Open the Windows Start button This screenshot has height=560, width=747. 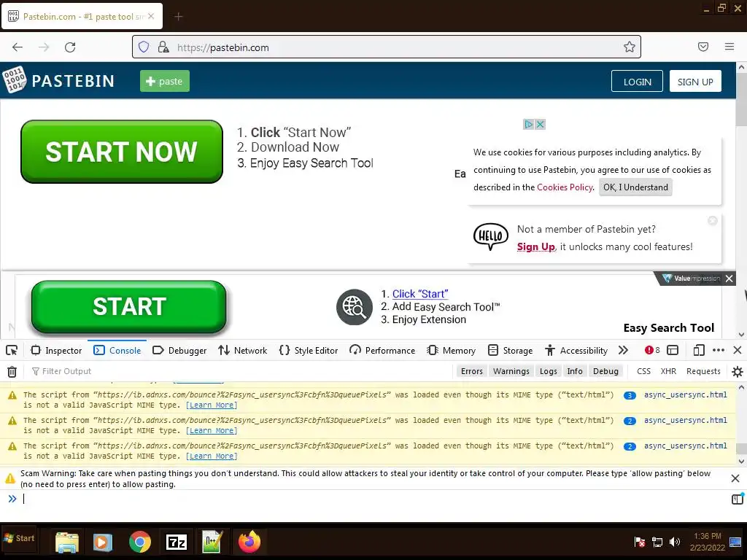click(19, 538)
